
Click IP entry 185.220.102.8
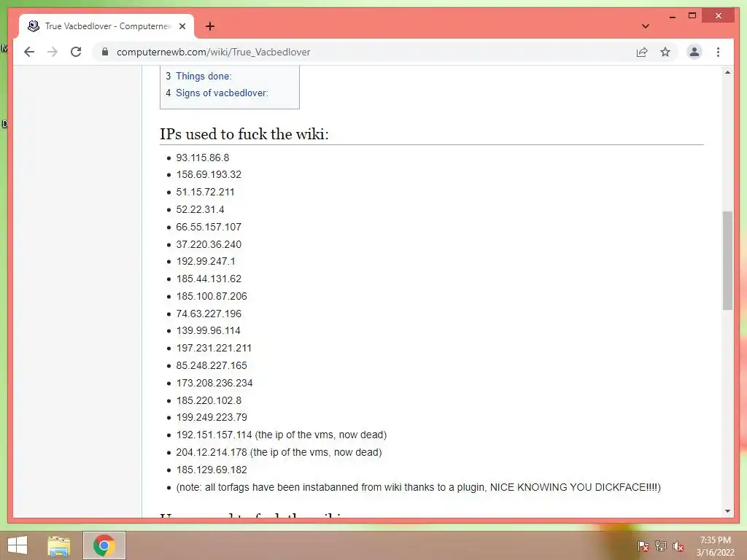[x=209, y=400]
